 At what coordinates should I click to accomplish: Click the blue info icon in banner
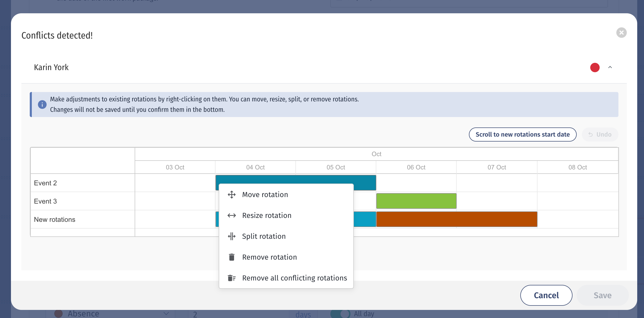point(42,105)
